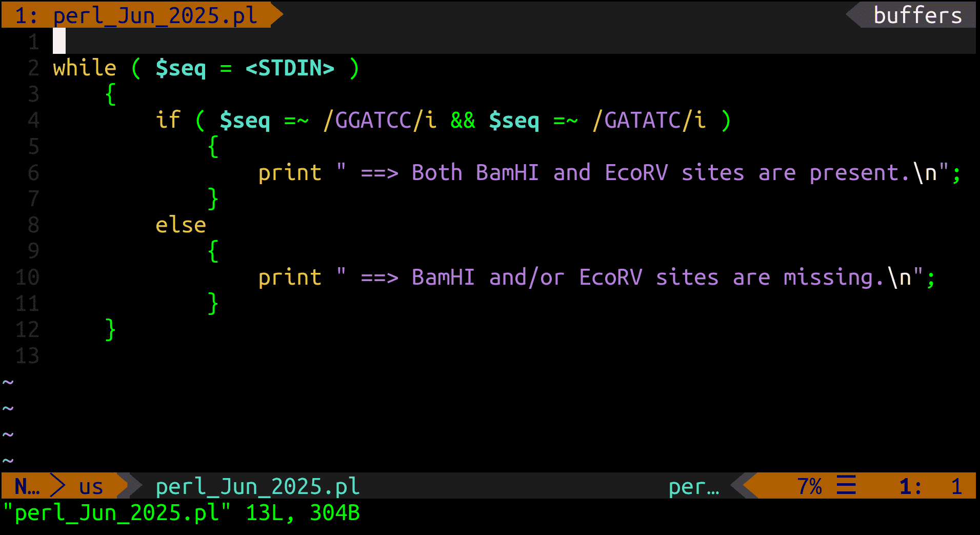Select the perl_Jun_2025.pl buffer tab
The width and height of the screenshot is (980, 535).
(136, 15)
